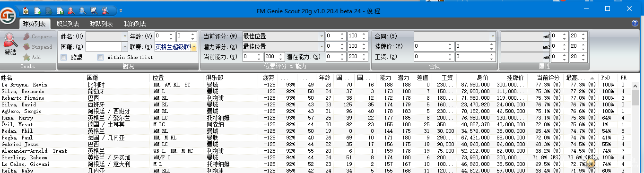Switch to the 职员列表 tab

68,24
